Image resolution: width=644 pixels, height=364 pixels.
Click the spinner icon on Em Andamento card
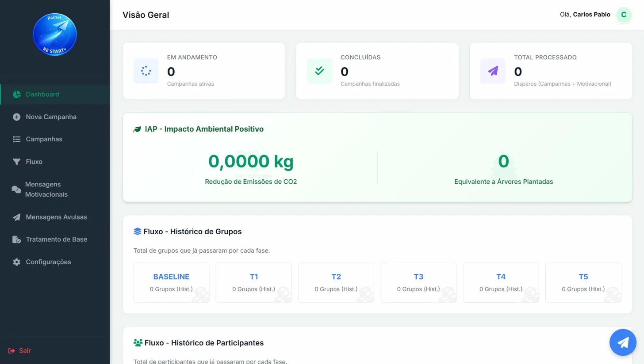[146, 71]
